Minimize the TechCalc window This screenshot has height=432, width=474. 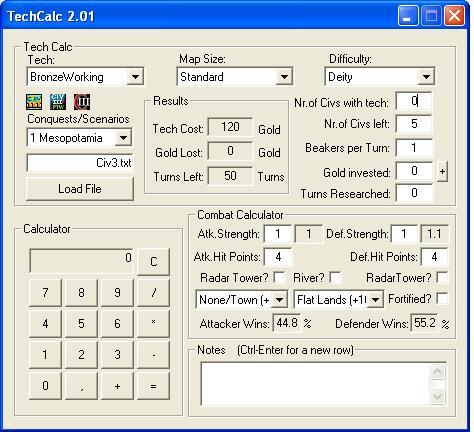point(408,16)
